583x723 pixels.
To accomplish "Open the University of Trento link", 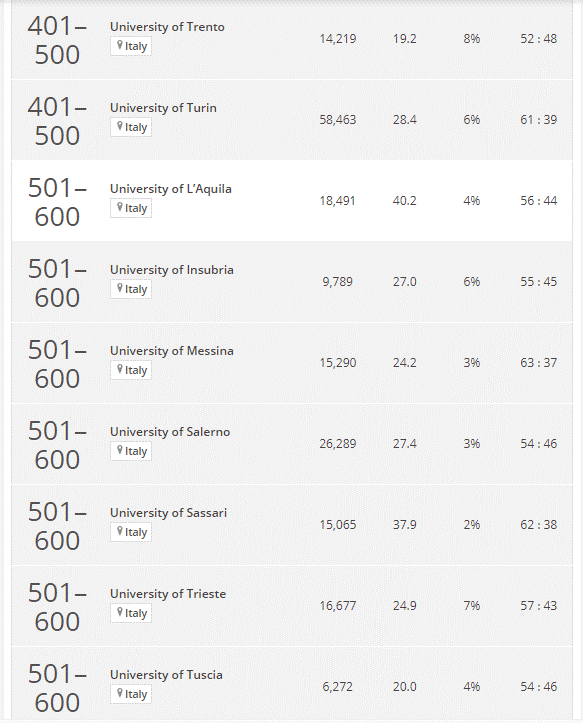I will click(x=167, y=27).
